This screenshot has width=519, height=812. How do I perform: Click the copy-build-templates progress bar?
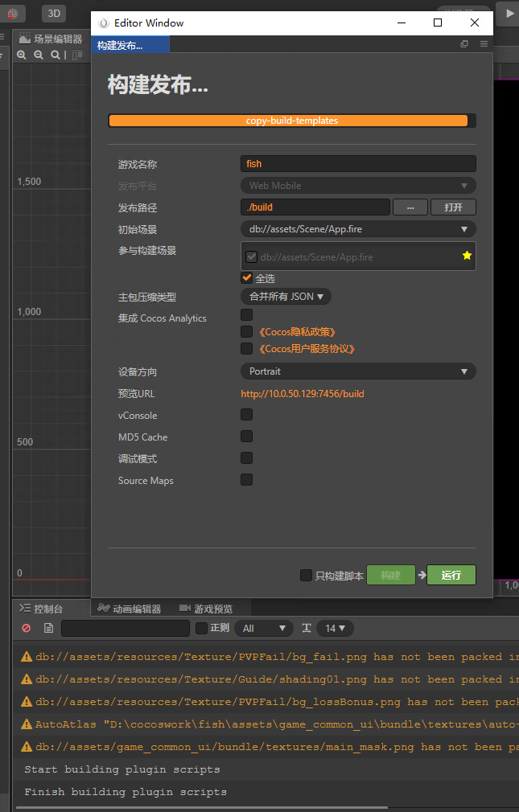pyautogui.click(x=292, y=121)
